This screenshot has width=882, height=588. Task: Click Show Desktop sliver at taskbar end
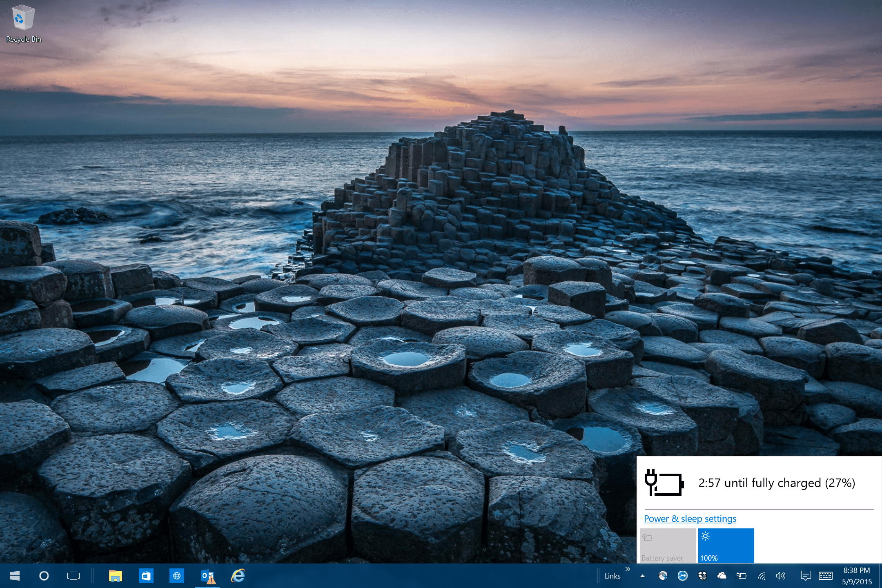(880, 576)
